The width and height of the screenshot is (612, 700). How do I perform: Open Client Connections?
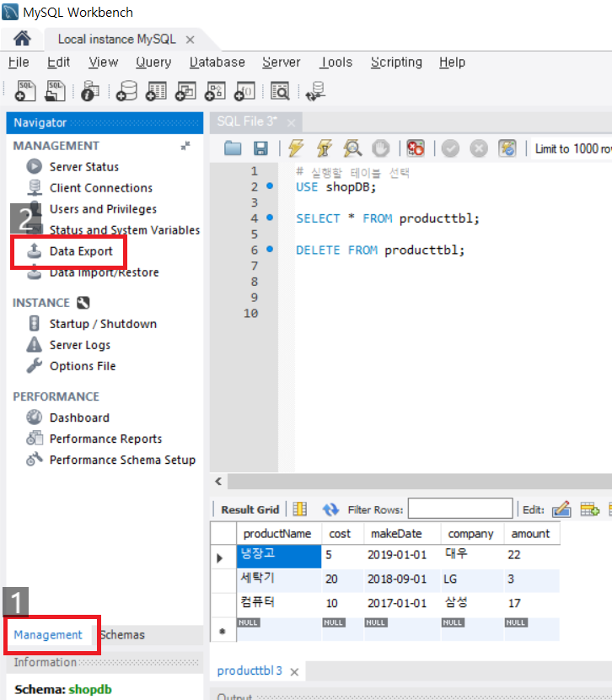[x=101, y=187]
